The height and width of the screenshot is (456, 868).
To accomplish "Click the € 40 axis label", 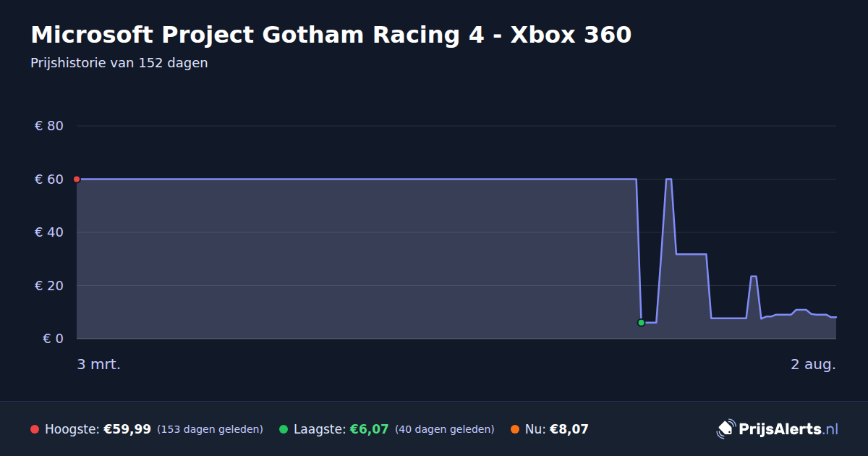I will (x=49, y=232).
